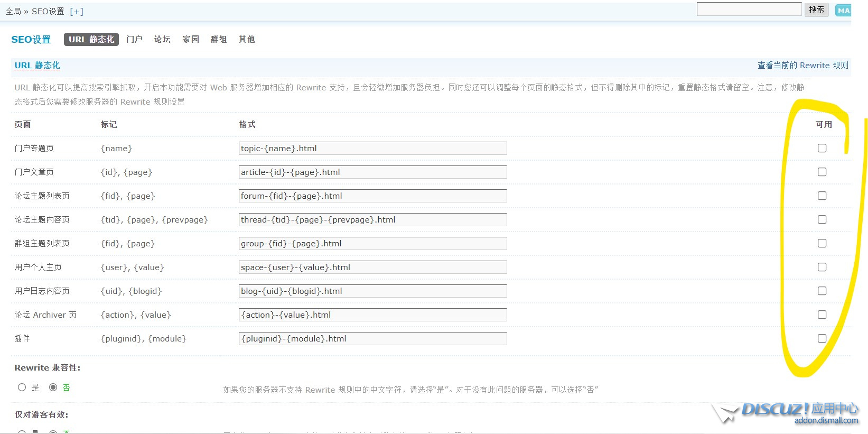Open 查看当前的 Rewrite 规则 link
This screenshot has height=434, width=868.
802,66
